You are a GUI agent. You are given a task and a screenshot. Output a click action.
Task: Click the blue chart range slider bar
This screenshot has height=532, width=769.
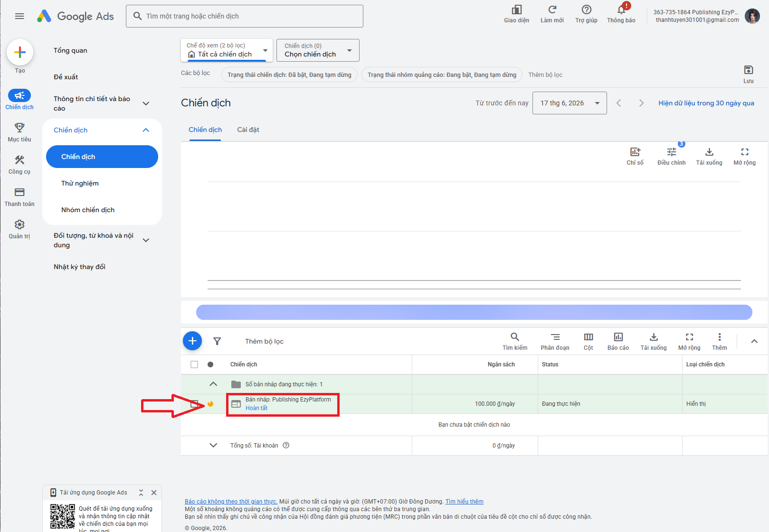click(x=474, y=312)
